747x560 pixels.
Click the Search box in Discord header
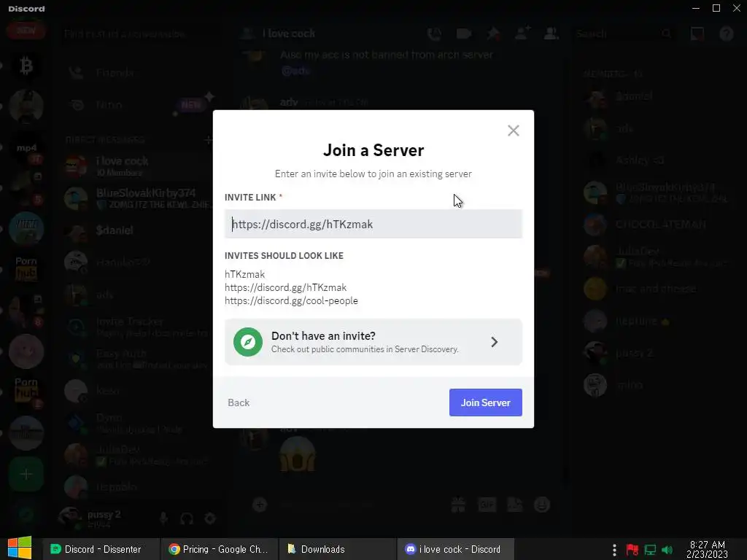(624, 34)
